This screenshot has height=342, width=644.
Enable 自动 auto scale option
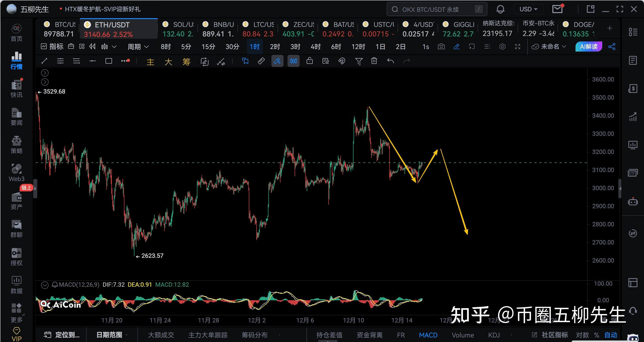611,335
